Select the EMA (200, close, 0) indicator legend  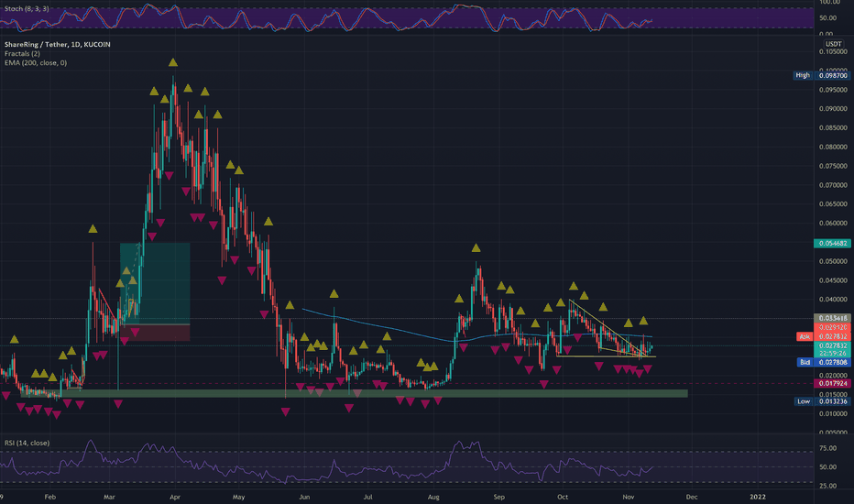click(x=36, y=62)
